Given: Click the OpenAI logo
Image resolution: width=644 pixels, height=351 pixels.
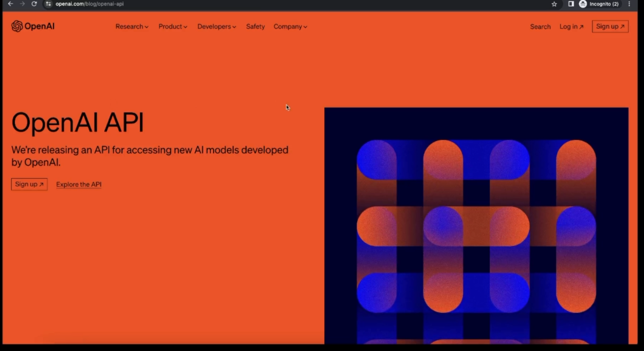Looking at the screenshot, I should [x=33, y=26].
